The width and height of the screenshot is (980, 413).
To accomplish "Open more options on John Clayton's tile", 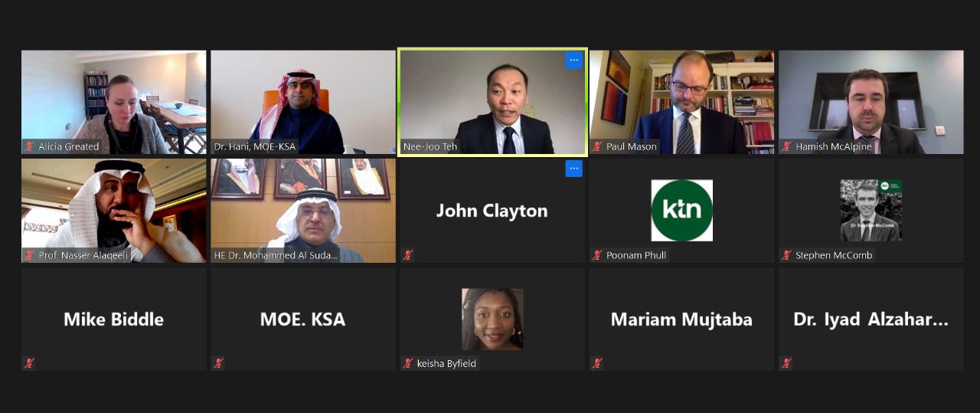I will point(573,169).
